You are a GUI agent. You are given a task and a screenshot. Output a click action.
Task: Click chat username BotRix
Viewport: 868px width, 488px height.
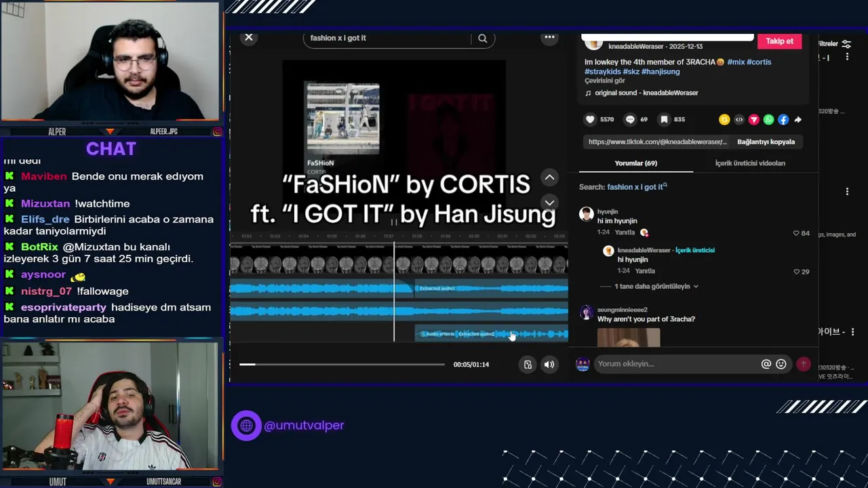pyautogui.click(x=39, y=247)
